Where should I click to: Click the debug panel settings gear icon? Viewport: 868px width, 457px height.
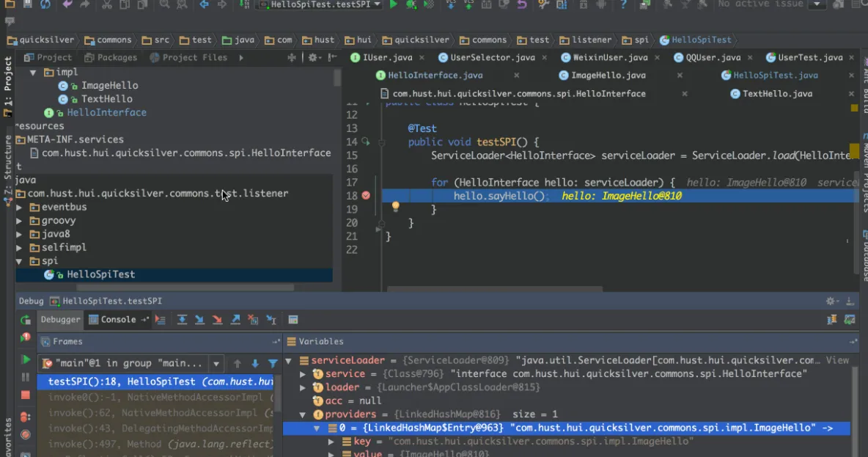(x=831, y=301)
